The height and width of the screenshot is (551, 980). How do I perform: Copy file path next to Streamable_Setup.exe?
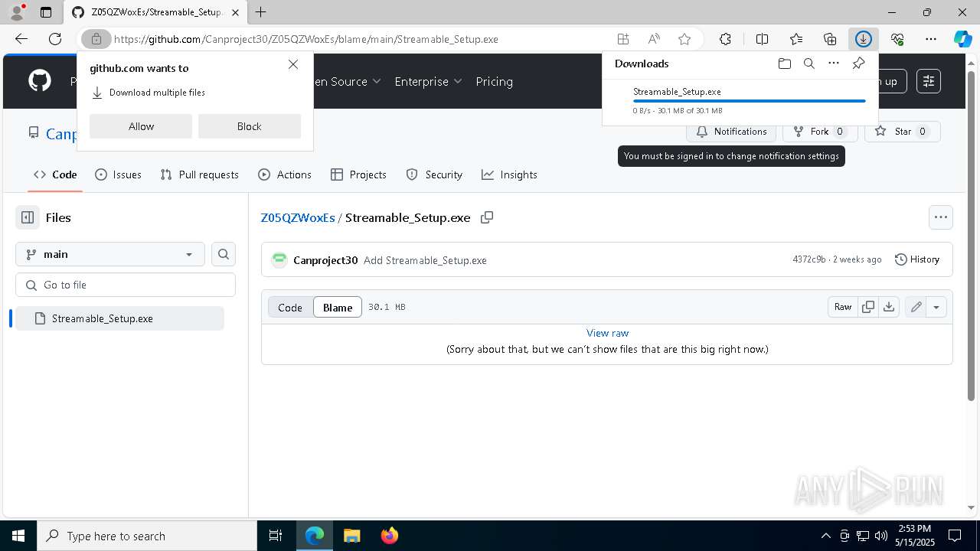[x=486, y=217]
